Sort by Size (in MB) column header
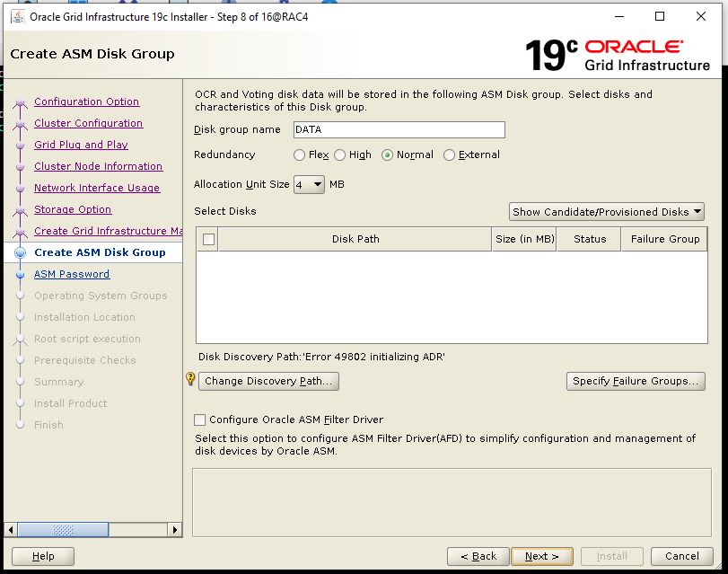 click(524, 239)
